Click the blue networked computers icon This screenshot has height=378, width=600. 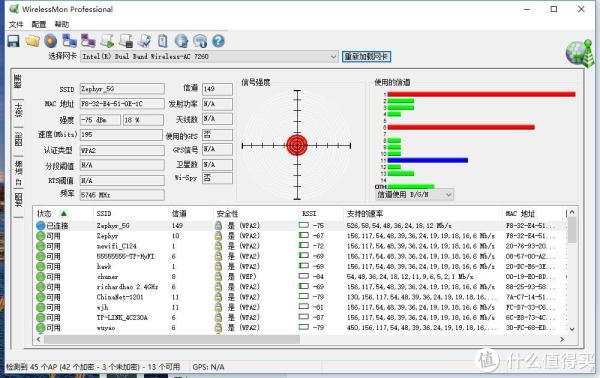69,41
